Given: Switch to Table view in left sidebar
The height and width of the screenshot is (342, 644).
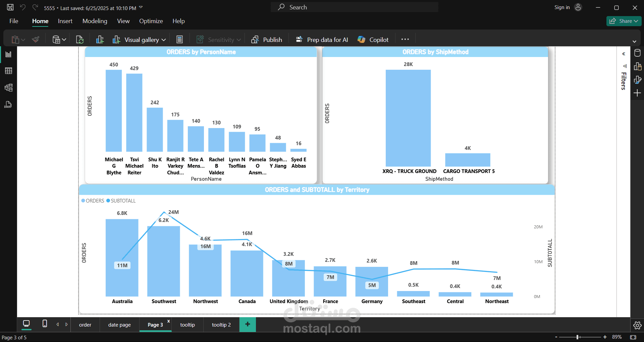Looking at the screenshot, I should (x=8, y=71).
